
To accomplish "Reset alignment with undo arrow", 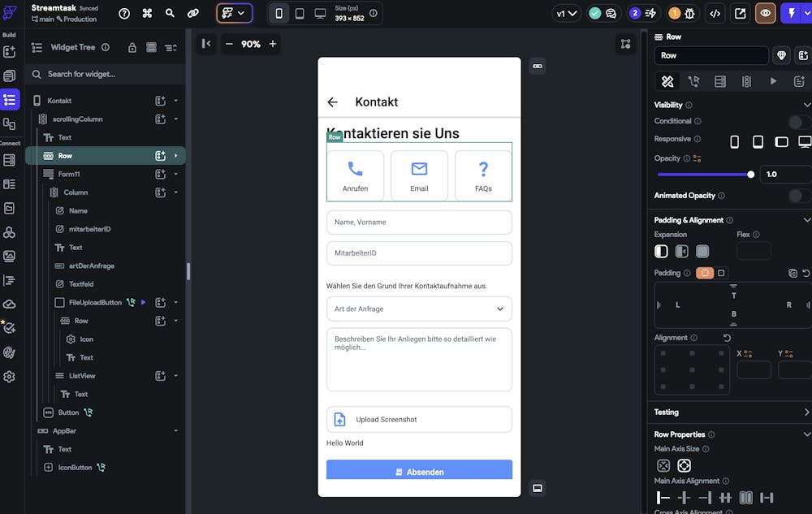I will pyautogui.click(x=727, y=338).
